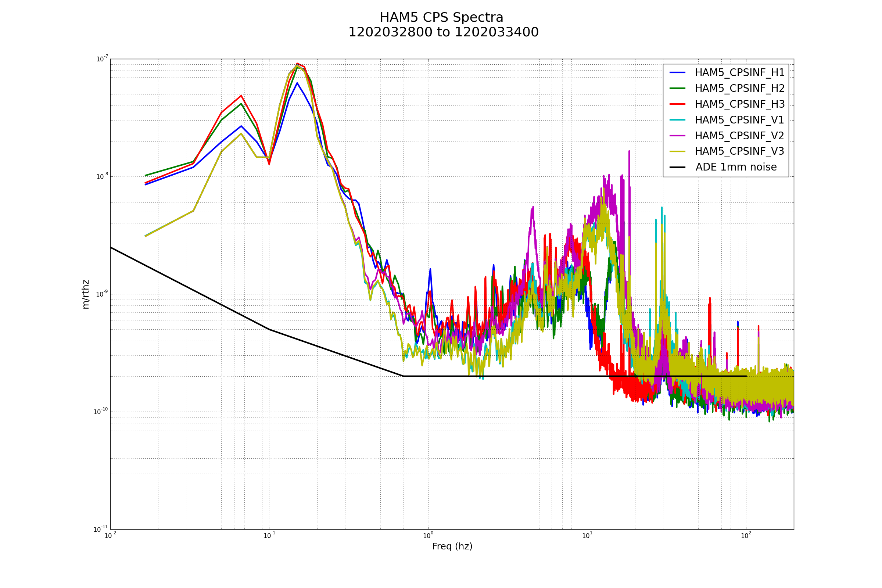Click the 10^-9 y-axis tick label

102,294
